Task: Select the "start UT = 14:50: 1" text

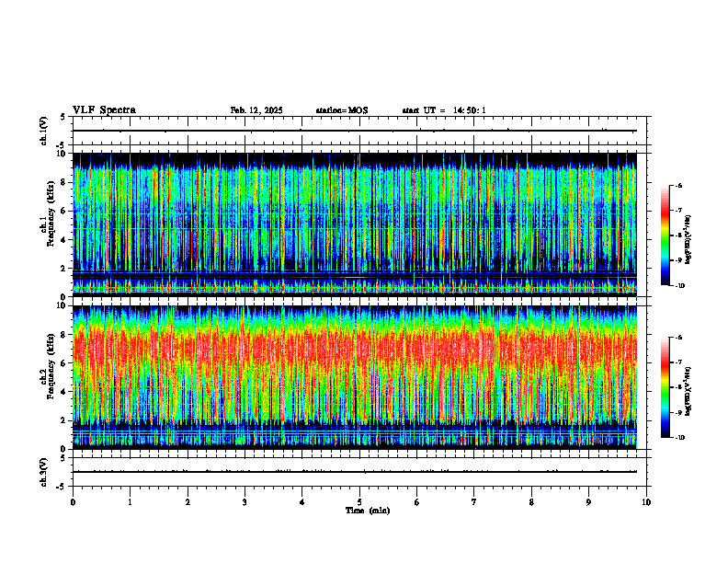Action: [444, 110]
